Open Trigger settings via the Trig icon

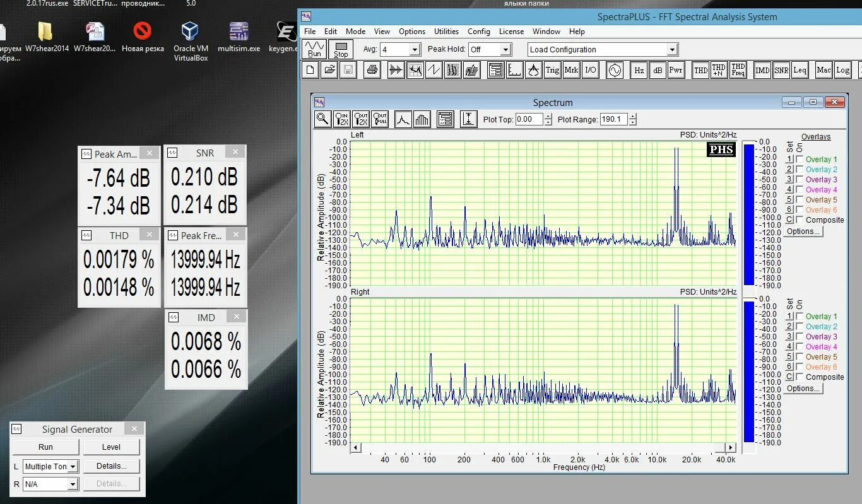[x=552, y=70]
